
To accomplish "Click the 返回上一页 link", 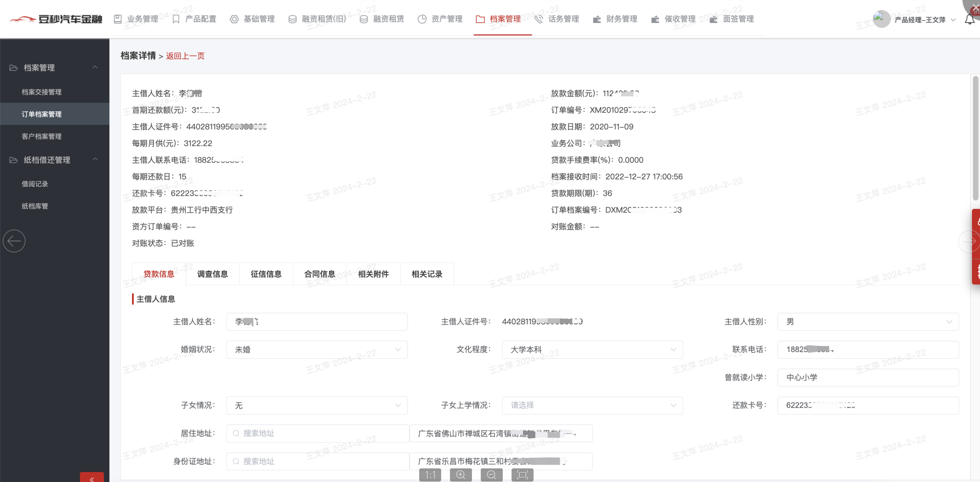I will (185, 56).
